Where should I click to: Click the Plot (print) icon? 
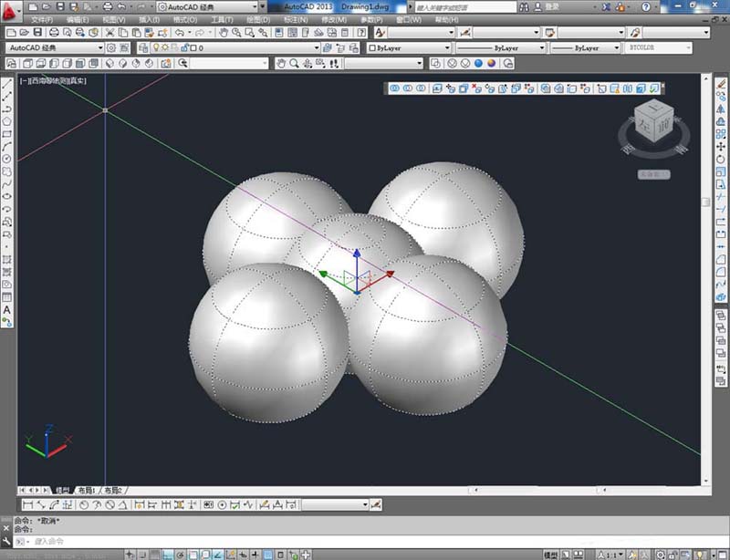(x=54, y=32)
